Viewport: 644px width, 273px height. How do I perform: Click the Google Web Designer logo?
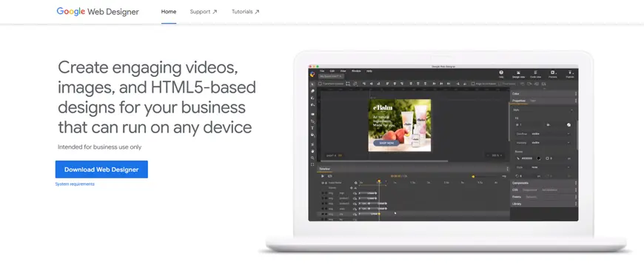click(x=98, y=12)
